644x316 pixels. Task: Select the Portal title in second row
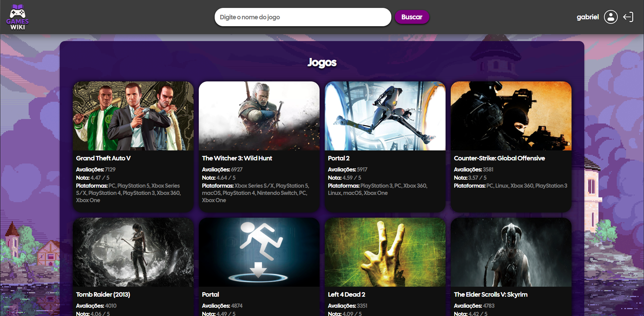[x=211, y=295]
